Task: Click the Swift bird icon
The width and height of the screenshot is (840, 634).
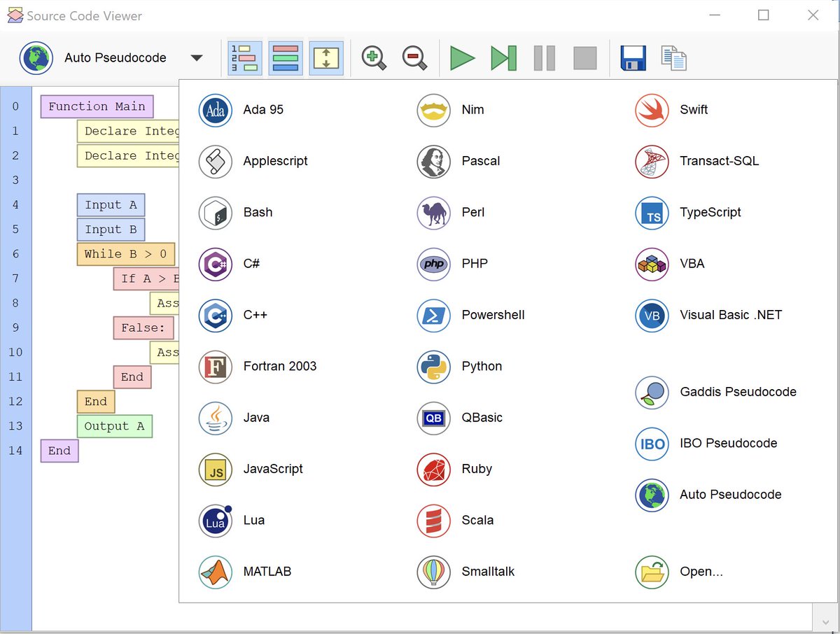Action: pyautogui.click(x=652, y=110)
